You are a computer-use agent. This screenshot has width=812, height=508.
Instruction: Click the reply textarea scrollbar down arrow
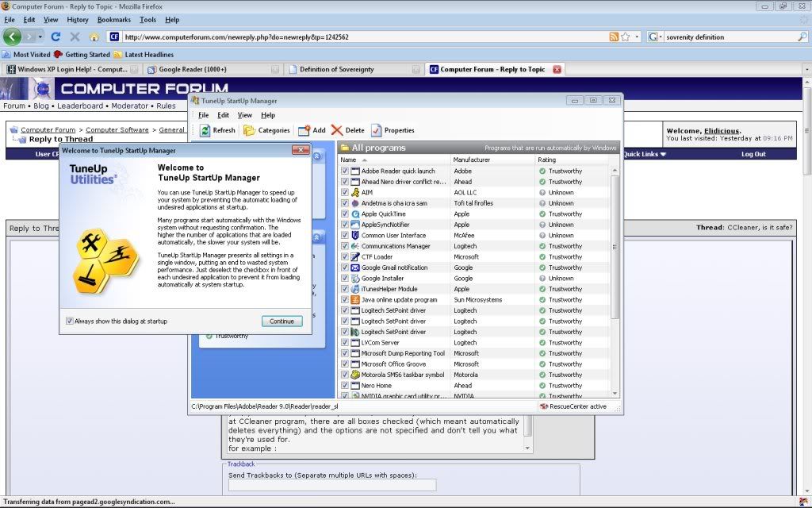(527, 448)
